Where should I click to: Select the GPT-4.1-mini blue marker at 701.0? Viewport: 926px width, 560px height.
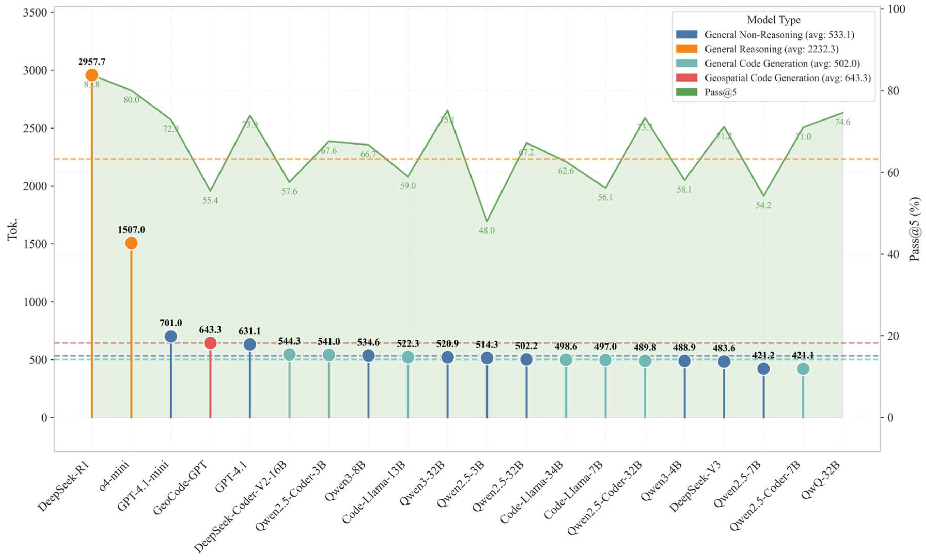(x=171, y=337)
